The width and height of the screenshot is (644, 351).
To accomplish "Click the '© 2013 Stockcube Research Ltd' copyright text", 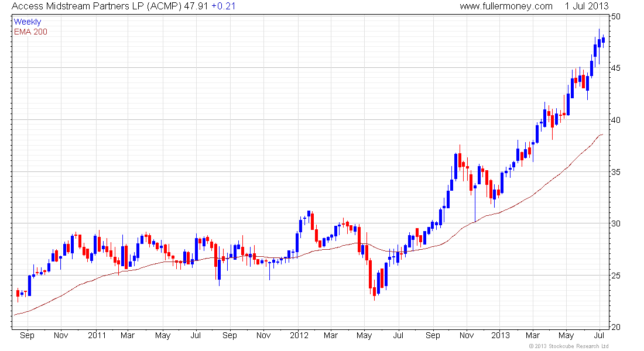I will (x=569, y=346).
